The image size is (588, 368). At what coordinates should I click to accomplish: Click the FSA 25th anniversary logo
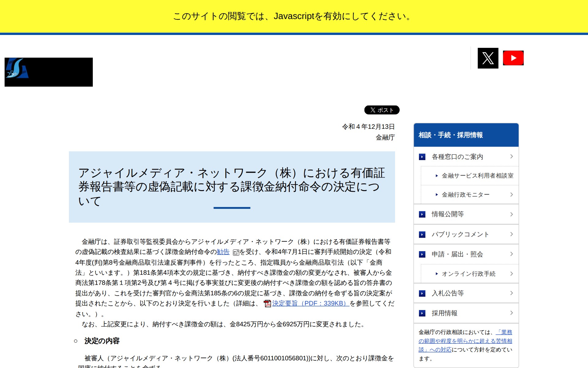[17, 69]
